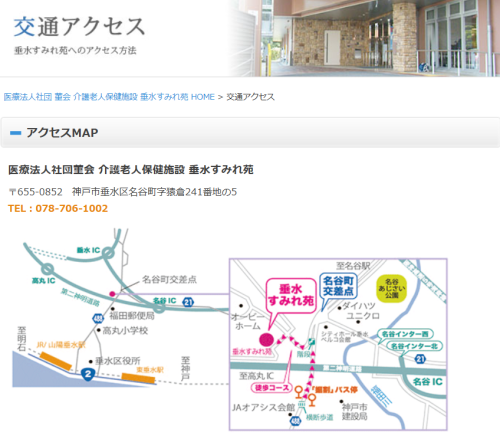Click the route 488 badge in detail map

click(295, 421)
